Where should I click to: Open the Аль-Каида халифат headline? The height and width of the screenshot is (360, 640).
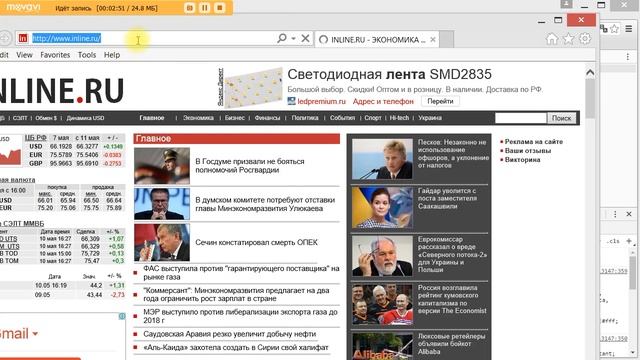(236, 347)
